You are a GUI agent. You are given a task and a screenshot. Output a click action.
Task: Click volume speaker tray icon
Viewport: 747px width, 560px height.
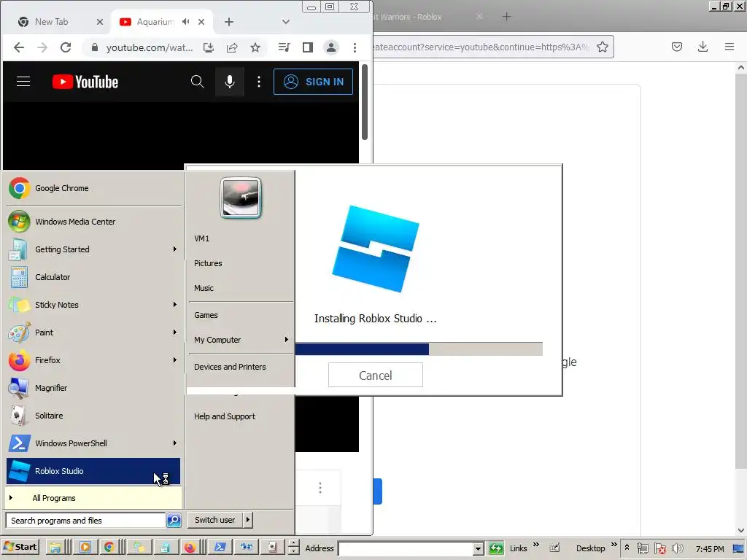(x=677, y=548)
